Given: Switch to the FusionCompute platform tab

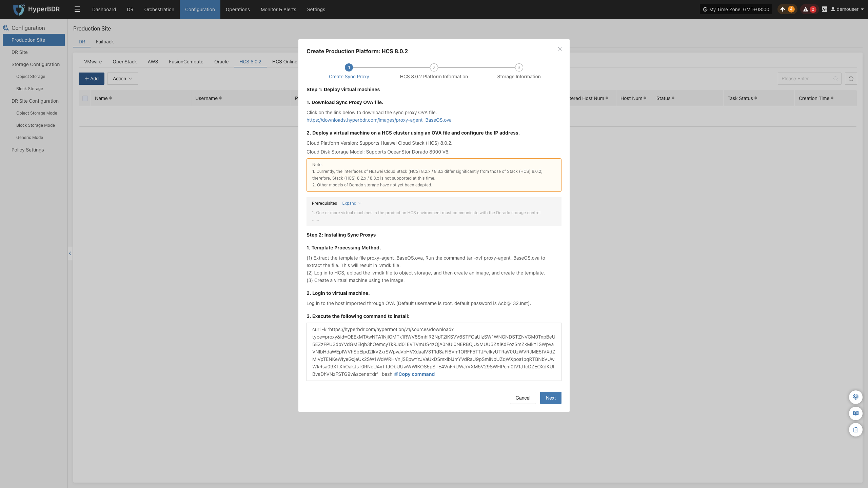Looking at the screenshot, I should point(186,62).
